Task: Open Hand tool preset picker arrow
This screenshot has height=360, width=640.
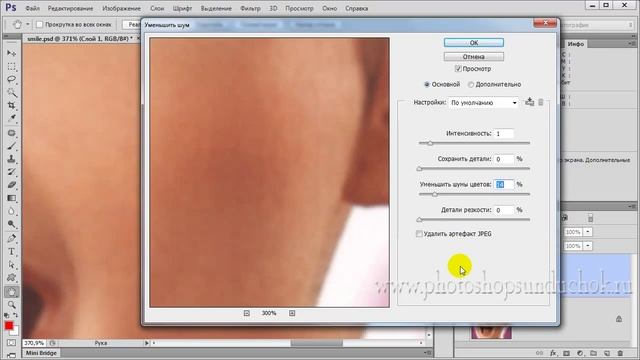Action: coord(28,24)
